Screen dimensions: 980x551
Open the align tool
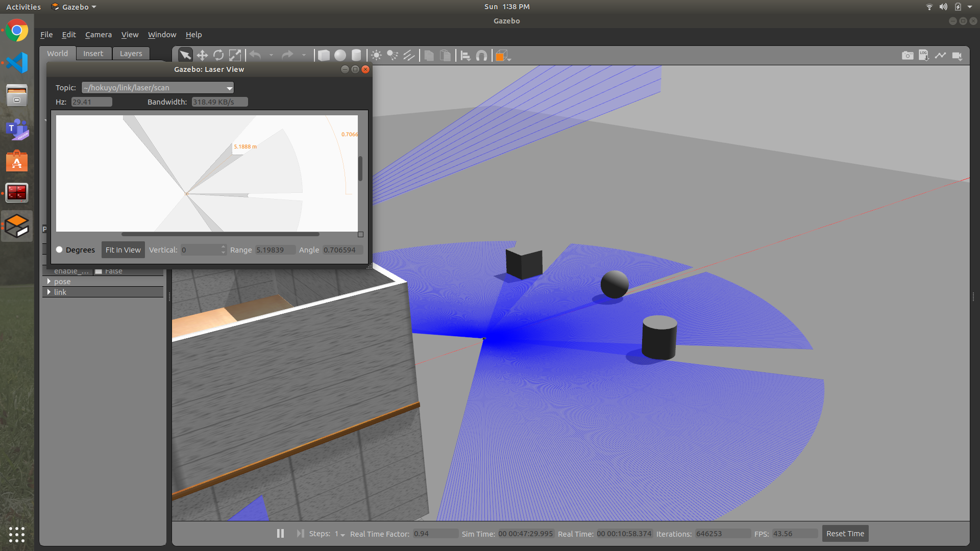[465, 55]
